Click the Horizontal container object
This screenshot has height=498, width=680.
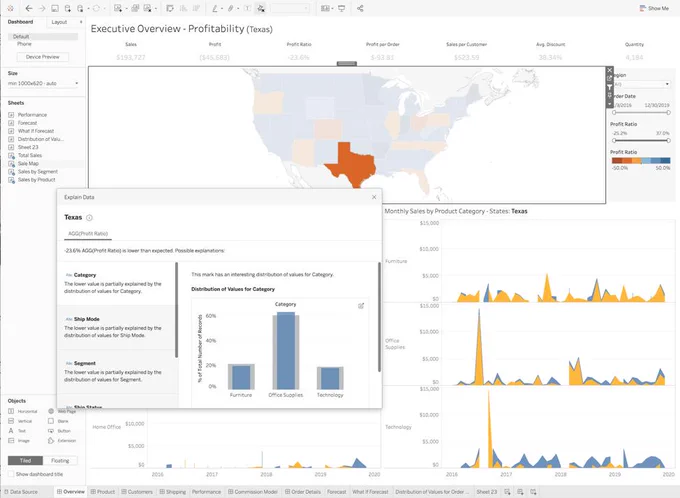[x=23, y=411]
